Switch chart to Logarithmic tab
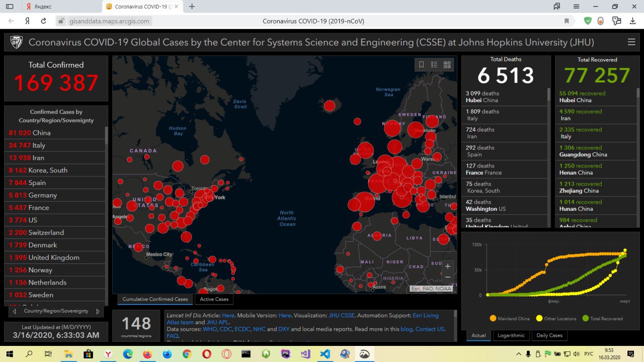644x362 pixels. click(x=511, y=335)
